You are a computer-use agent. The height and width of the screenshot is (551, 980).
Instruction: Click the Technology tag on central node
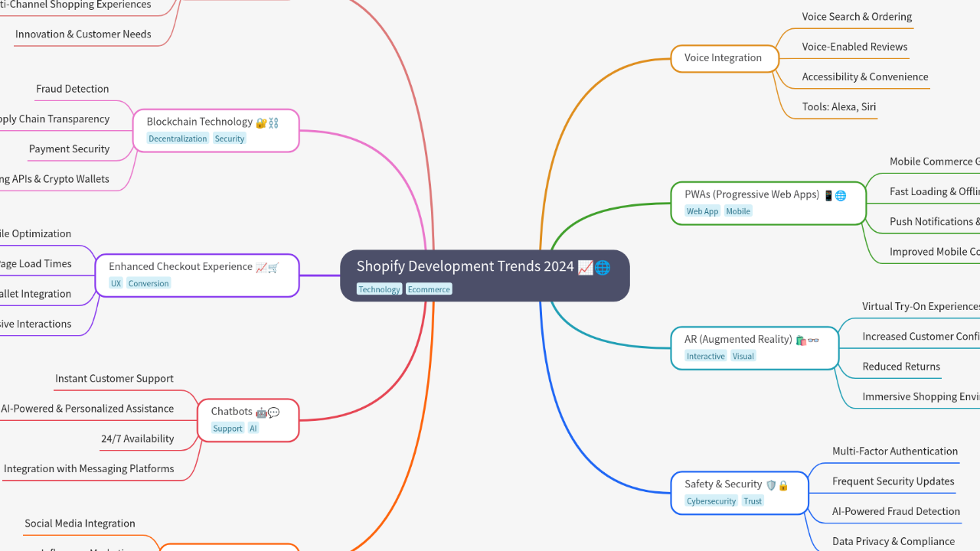[x=379, y=289]
